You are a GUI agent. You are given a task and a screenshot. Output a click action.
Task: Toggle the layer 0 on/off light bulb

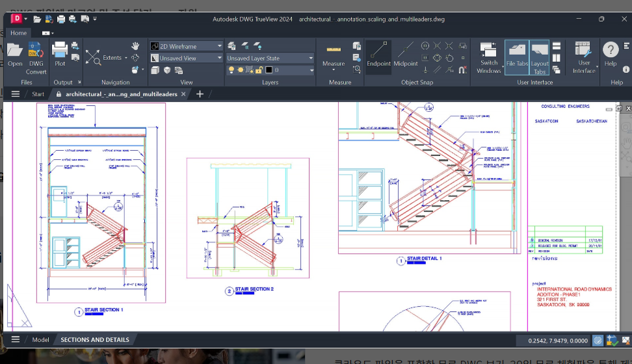point(231,70)
